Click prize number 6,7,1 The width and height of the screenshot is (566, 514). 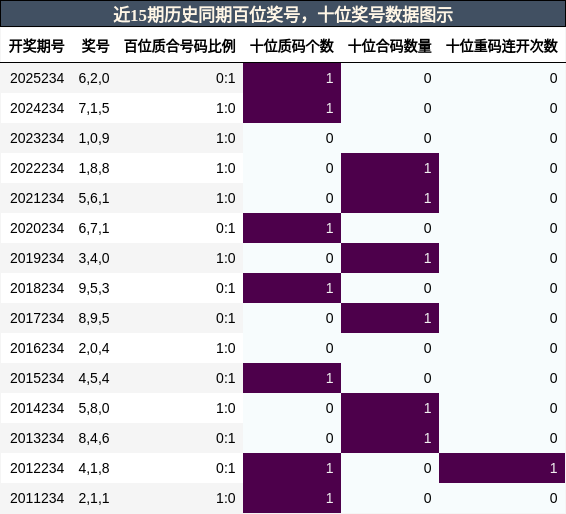(94, 228)
